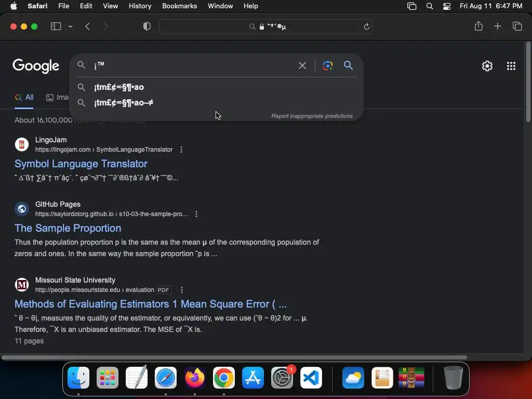Viewport: 532px width, 399px height.
Task: Open the Window menu
Action: (220, 6)
